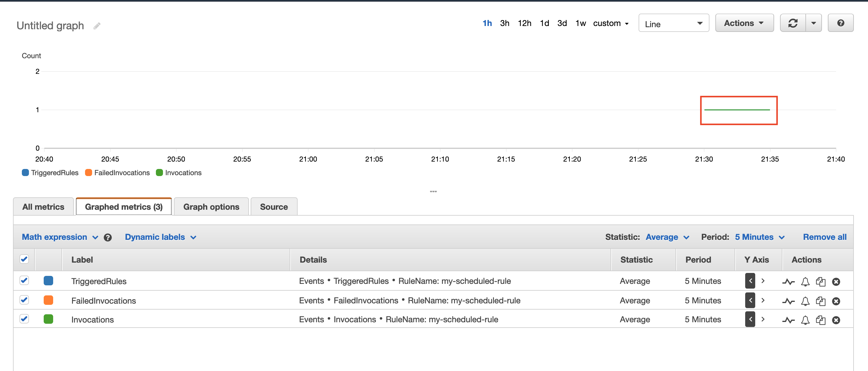Image resolution: width=868 pixels, height=371 pixels.
Task: Toggle the select-all metrics header checkbox
Action: coord(24,259)
